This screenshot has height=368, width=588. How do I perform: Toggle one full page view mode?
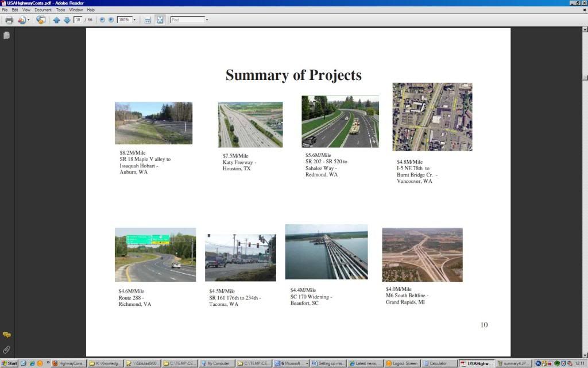click(160, 20)
